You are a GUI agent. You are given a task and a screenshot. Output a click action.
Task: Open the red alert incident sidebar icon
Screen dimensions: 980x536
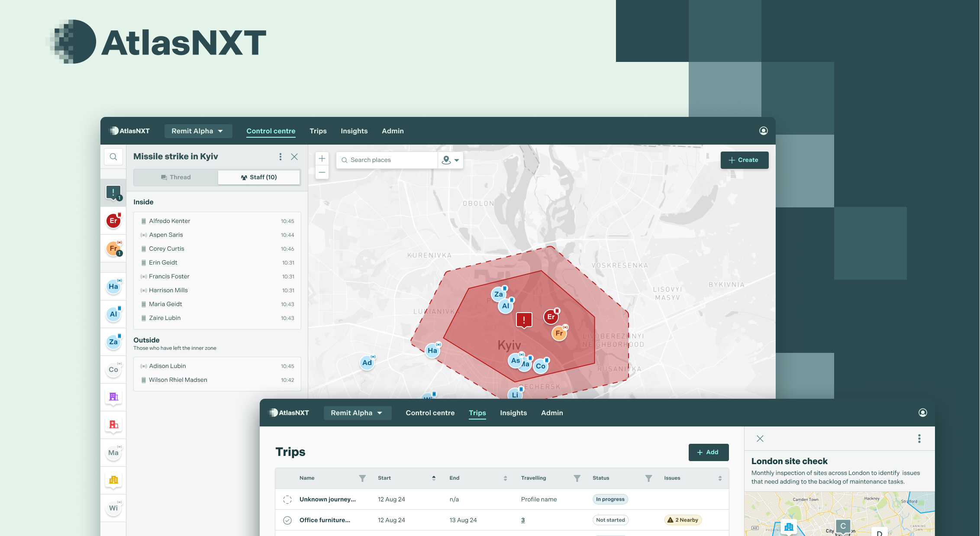coord(113,193)
